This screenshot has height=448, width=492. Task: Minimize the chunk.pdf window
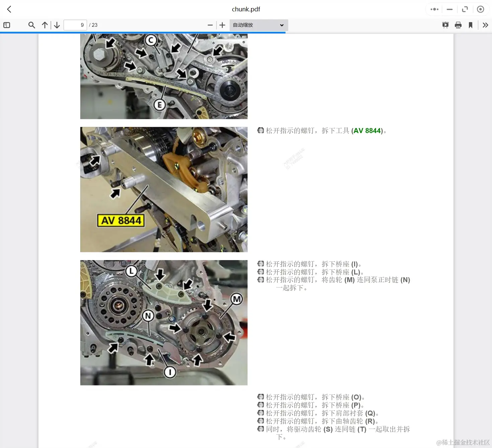[449, 9]
